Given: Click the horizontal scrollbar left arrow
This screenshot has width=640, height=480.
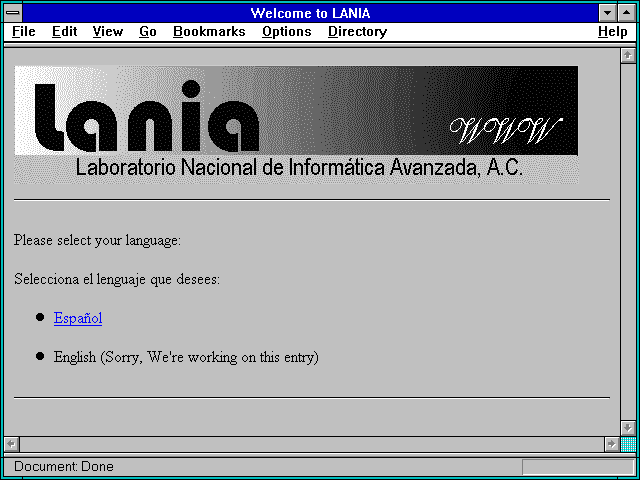Looking at the screenshot, I should 11,444.
